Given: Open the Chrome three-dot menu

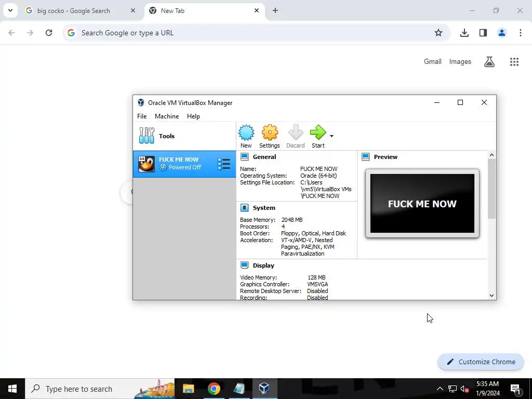Looking at the screenshot, I should pos(521,33).
